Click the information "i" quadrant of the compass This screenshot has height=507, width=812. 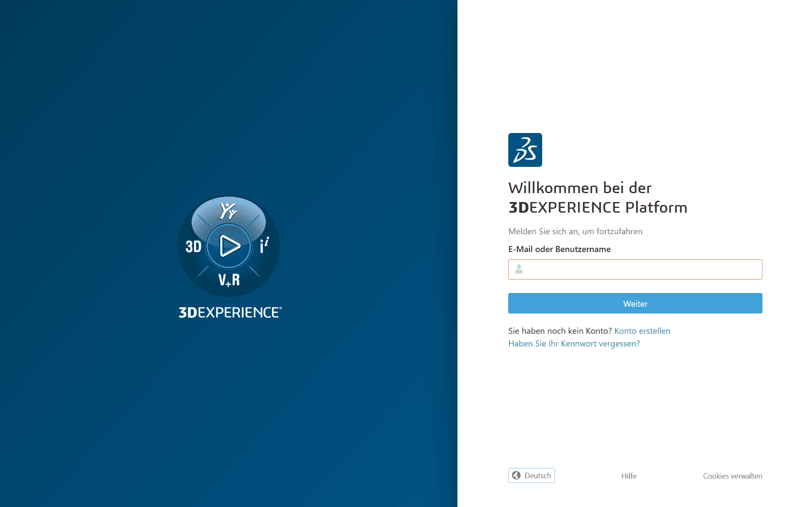coord(264,245)
